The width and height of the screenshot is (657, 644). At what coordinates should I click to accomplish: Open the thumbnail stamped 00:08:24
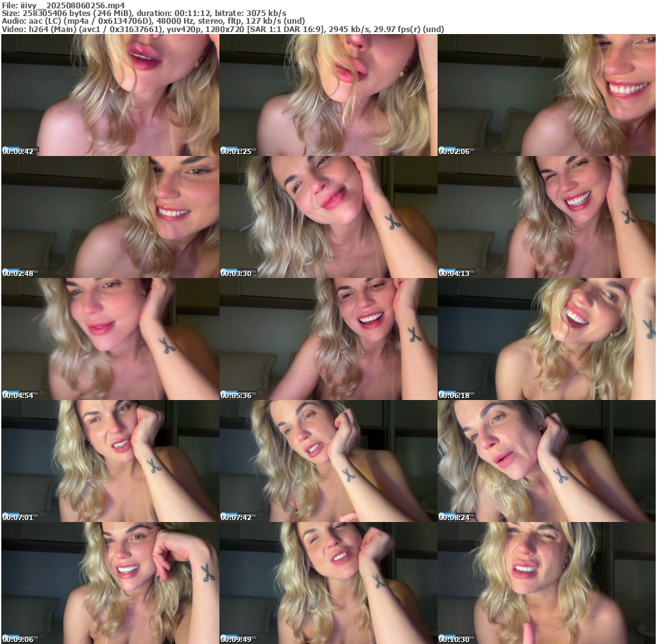pyautogui.click(x=547, y=461)
